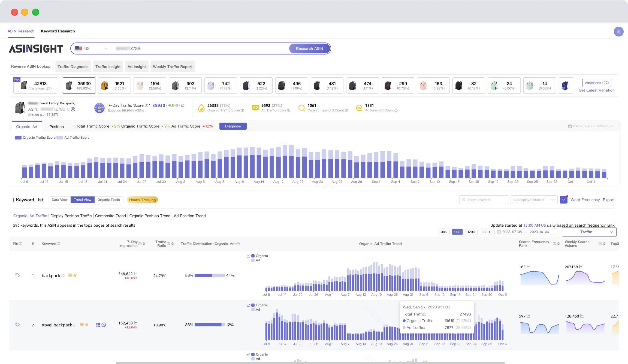Pin the backpack keyword with tag icon

coord(17,275)
